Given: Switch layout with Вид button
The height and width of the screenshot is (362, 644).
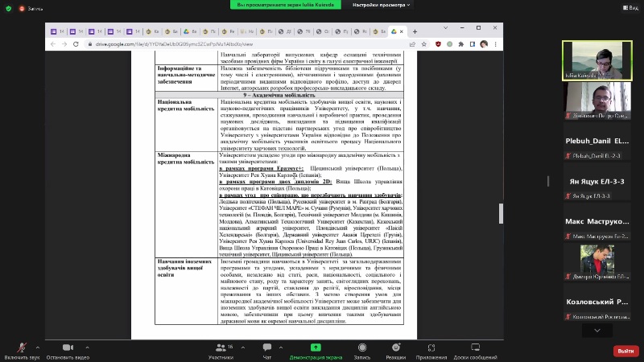Looking at the screenshot, I should coord(630,6).
